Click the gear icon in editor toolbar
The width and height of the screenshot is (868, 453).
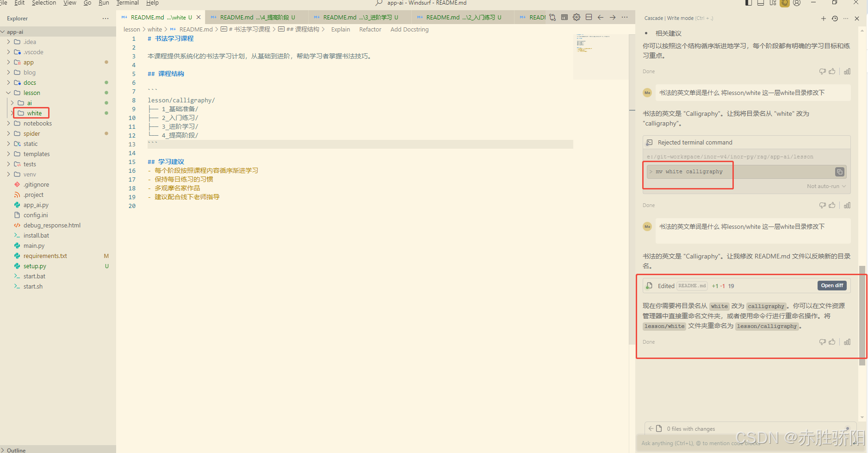click(x=577, y=17)
